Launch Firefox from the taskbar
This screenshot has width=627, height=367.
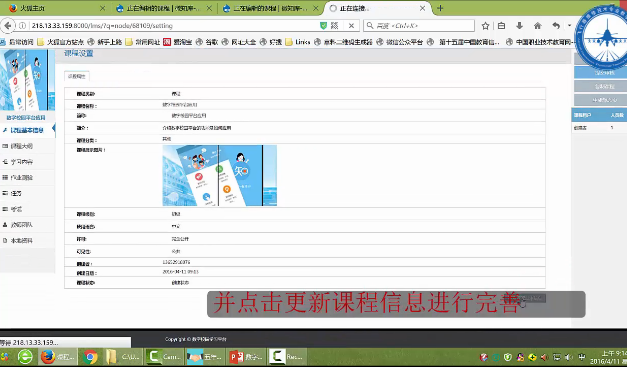(54, 357)
